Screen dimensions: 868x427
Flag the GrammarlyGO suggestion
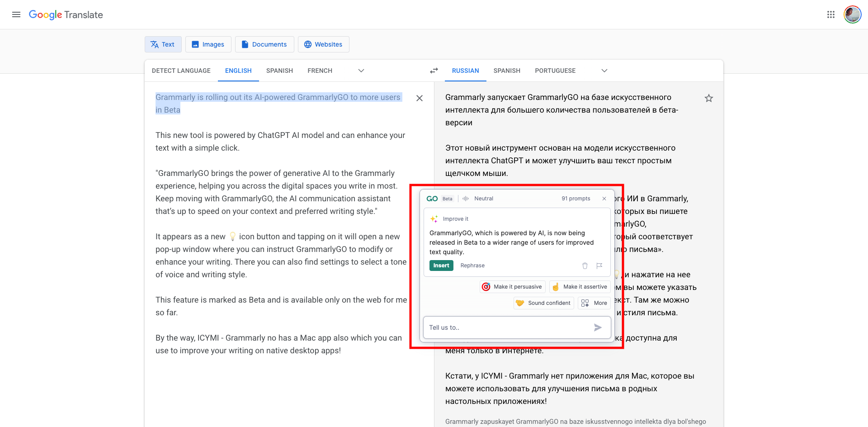(x=599, y=266)
